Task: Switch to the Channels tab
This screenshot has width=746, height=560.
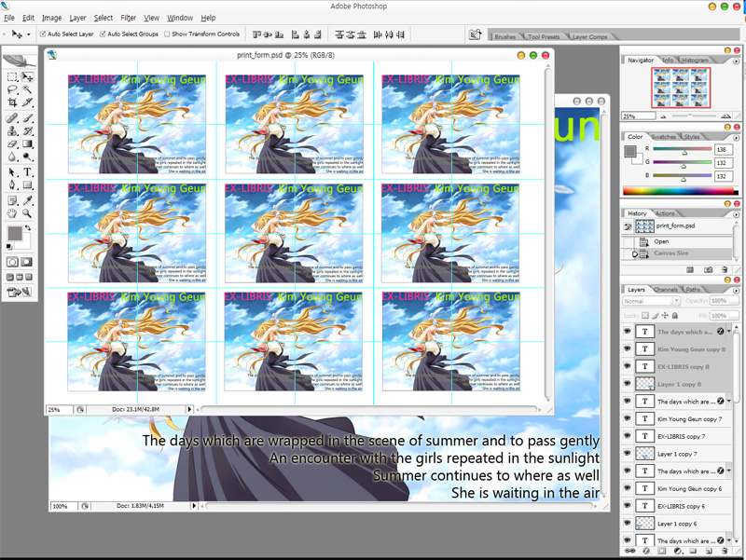Action: point(666,290)
